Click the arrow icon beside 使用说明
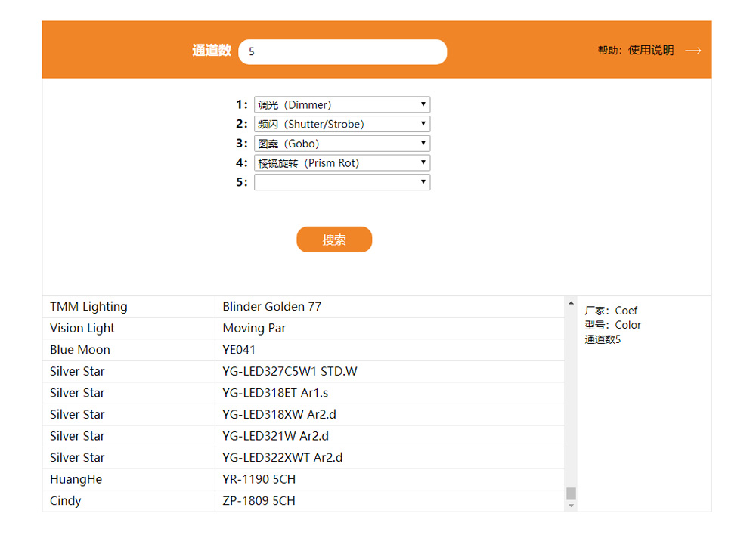The image size is (756, 535). pyautogui.click(x=692, y=51)
